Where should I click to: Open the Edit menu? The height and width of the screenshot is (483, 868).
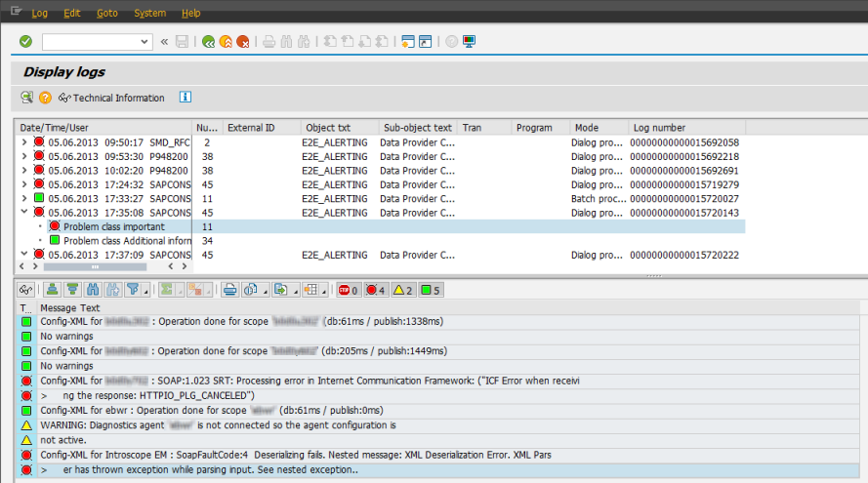72,13
